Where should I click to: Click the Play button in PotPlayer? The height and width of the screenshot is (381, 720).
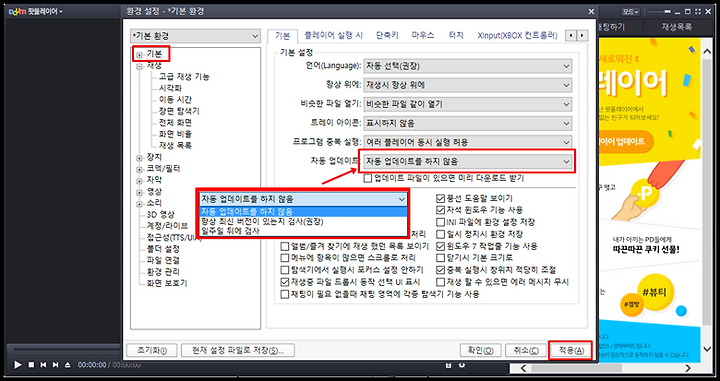pyautogui.click(x=18, y=365)
